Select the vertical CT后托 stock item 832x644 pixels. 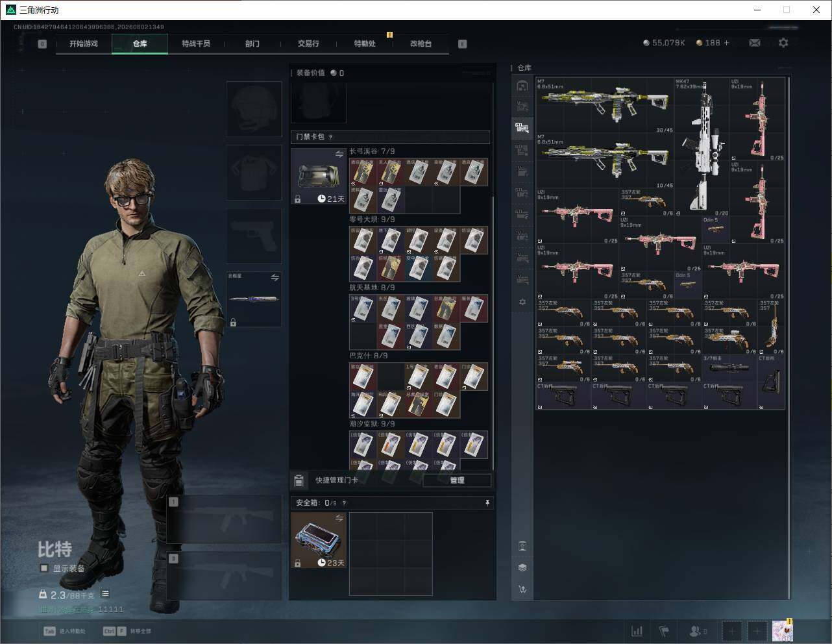771,382
